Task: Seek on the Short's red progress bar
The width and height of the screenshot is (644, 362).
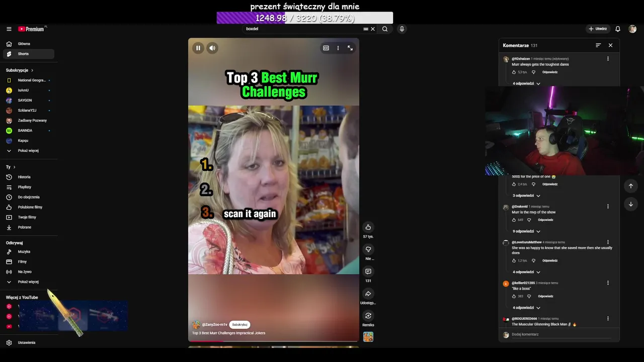Action: pyautogui.click(x=274, y=341)
